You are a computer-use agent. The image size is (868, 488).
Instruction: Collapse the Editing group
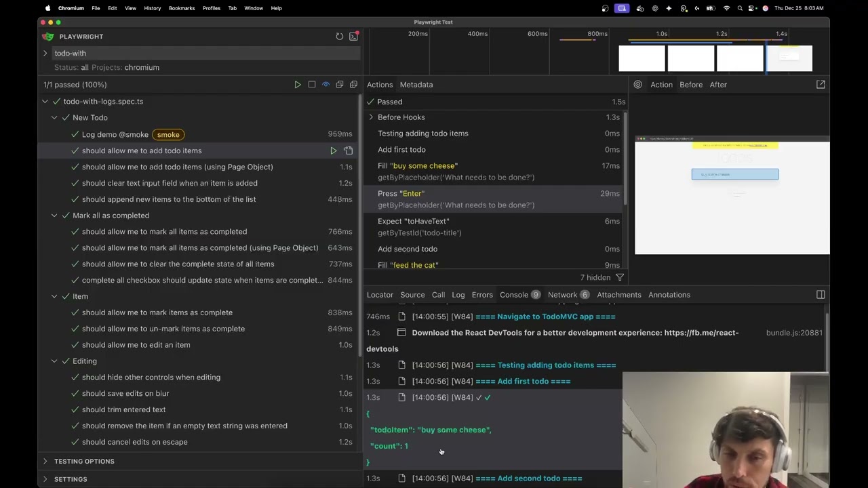click(x=54, y=361)
